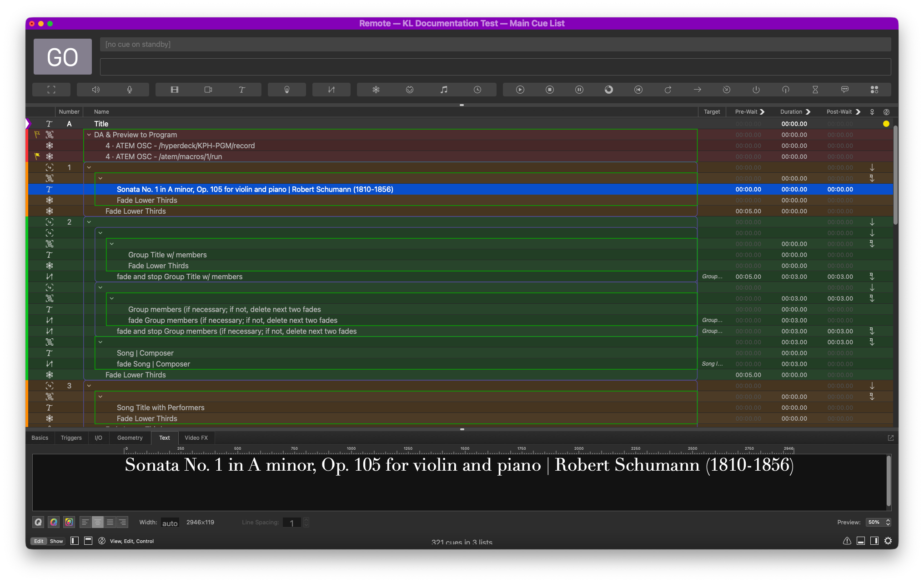Open the toolbox palette grid icon
924x583 pixels.
tap(874, 90)
